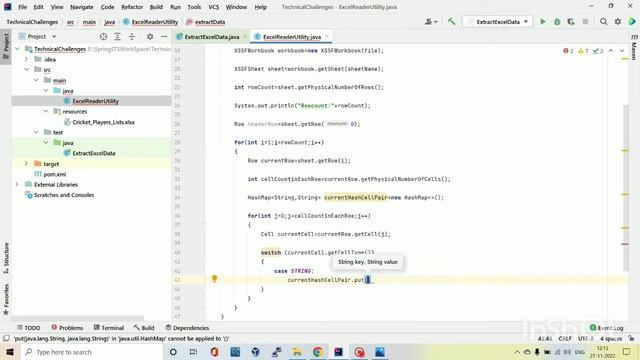The height and width of the screenshot is (360, 640).
Task: Open the Edit menu
Action: pyautogui.click(x=38, y=7)
